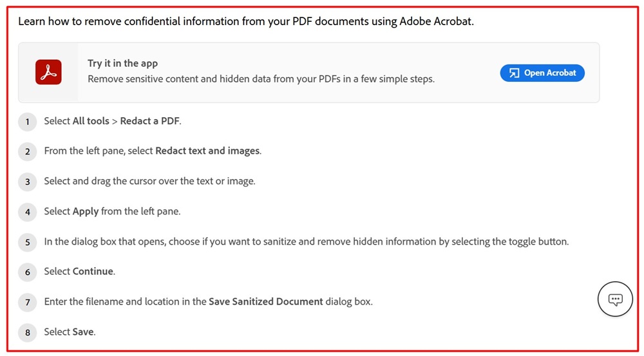Click the bold "Continue" word in step 6
This screenshot has height=356, width=644.
(x=93, y=272)
